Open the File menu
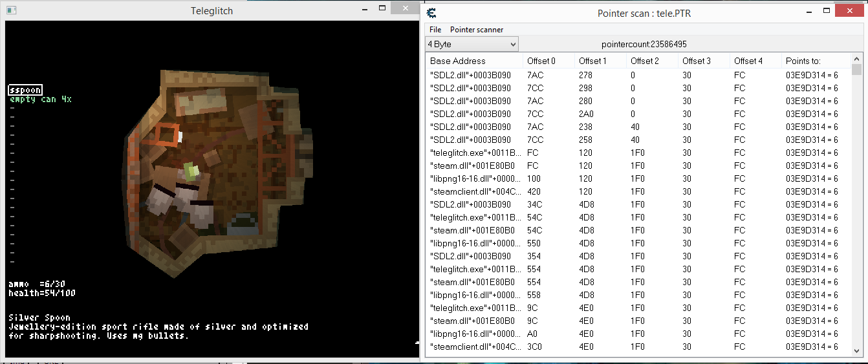The width and height of the screenshot is (868, 364). [435, 30]
